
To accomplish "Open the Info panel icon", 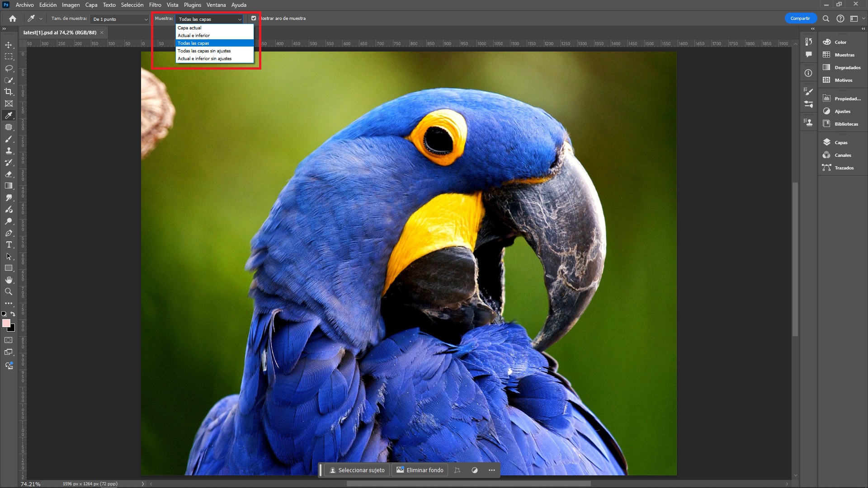I will click(x=809, y=73).
